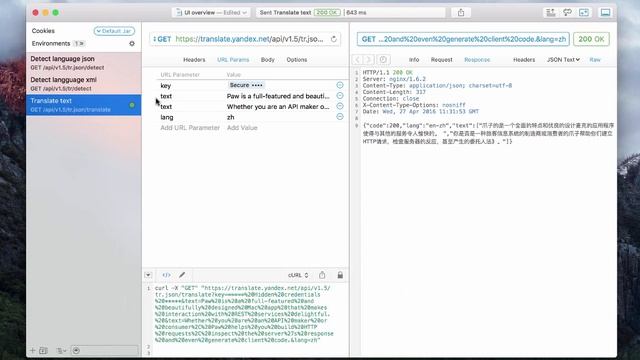
Task: Click the 'Paw is a full-featured' text value
Action: pyautogui.click(x=278, y=96)
